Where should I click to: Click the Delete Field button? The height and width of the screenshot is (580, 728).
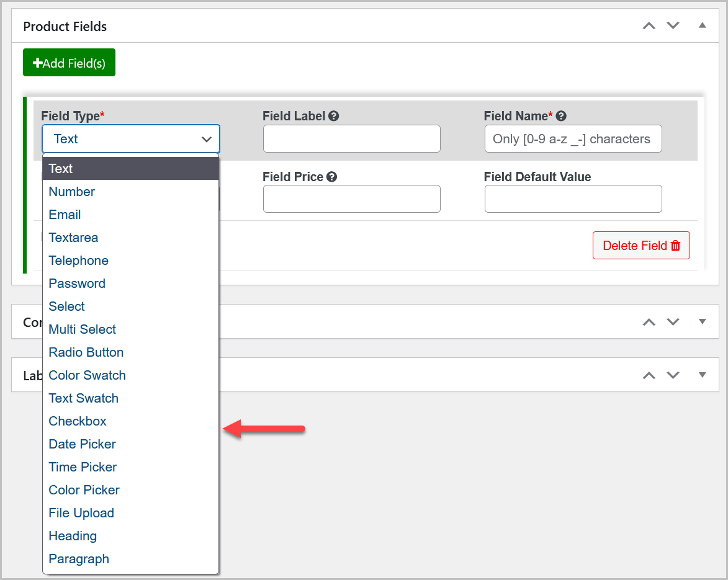click(x=641, y=245)
